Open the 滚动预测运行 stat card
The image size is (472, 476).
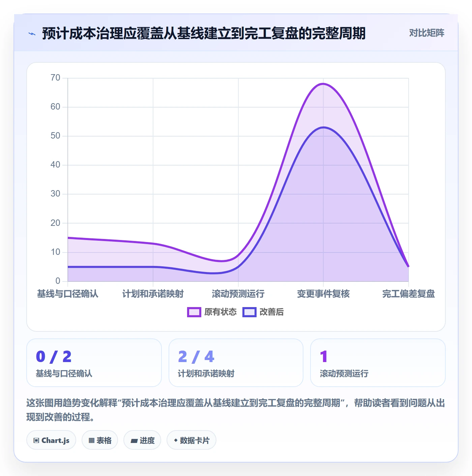(x=378, y=363)
